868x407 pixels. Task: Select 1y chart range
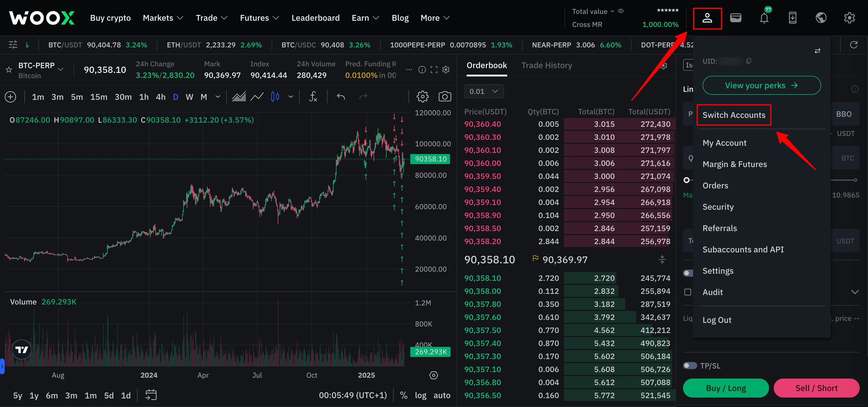click(x=34, y=395)
